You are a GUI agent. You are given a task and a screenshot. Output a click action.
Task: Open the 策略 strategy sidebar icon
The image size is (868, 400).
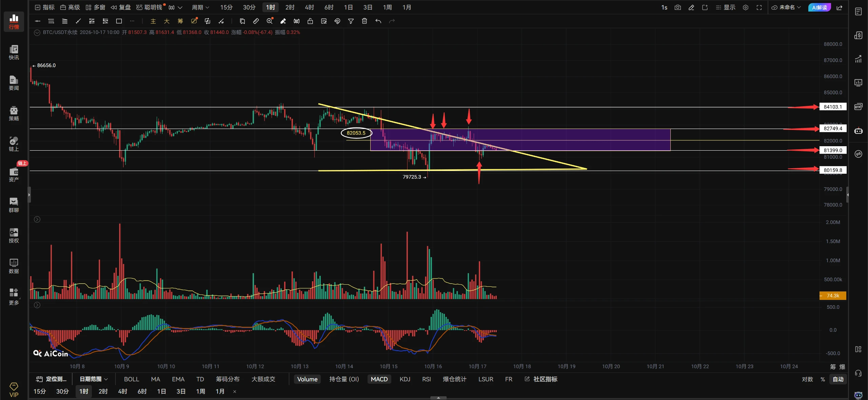(14, 113)
